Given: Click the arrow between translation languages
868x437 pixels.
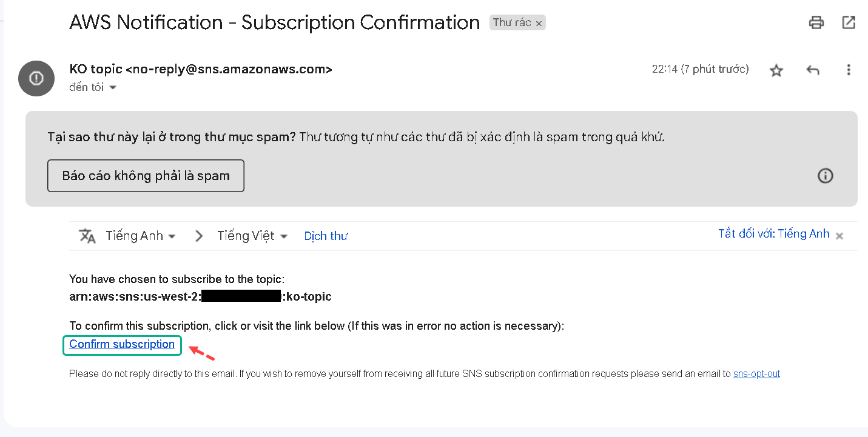Looking at the screenshot, I should [199, 236].
